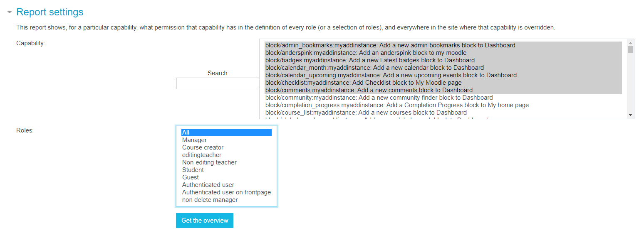644x233 pixels.
Task: Collapse the Report settings section arrow
Action: click(9, 12)
